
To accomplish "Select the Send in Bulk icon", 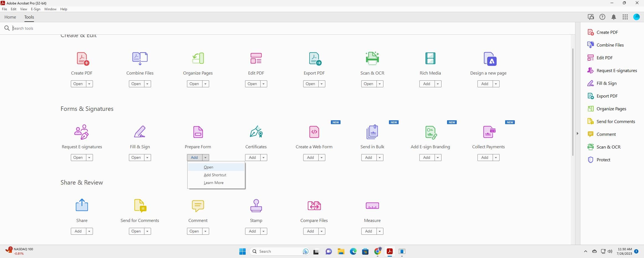I will click(372, 132).
